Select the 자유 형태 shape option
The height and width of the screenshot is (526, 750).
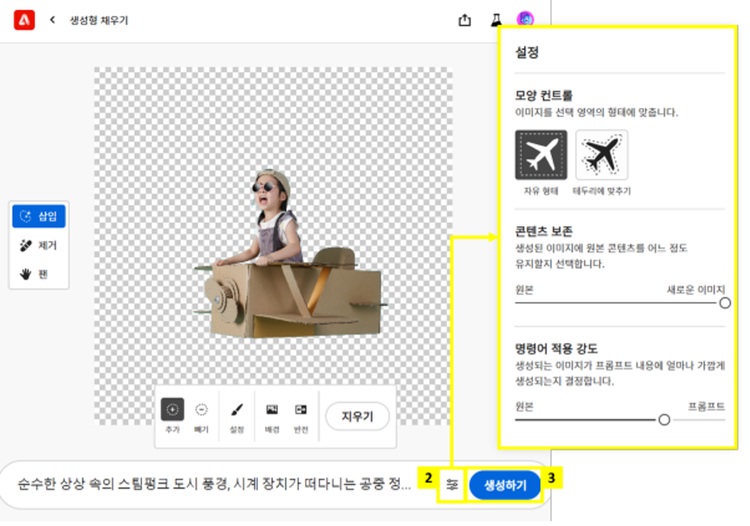point(541,155)
